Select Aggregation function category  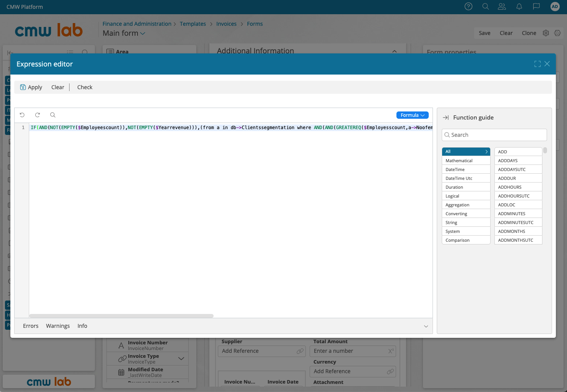[466, 205]
